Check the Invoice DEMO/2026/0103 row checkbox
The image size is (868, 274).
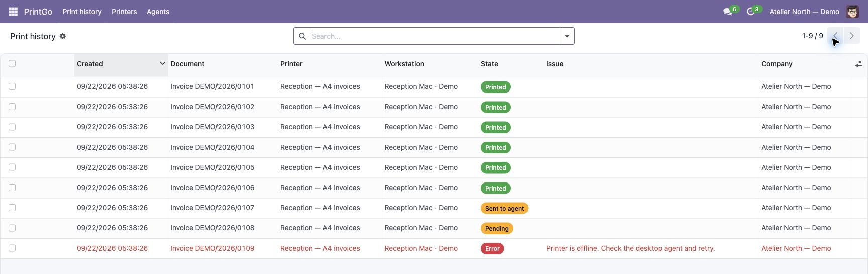tap(12, 127)
